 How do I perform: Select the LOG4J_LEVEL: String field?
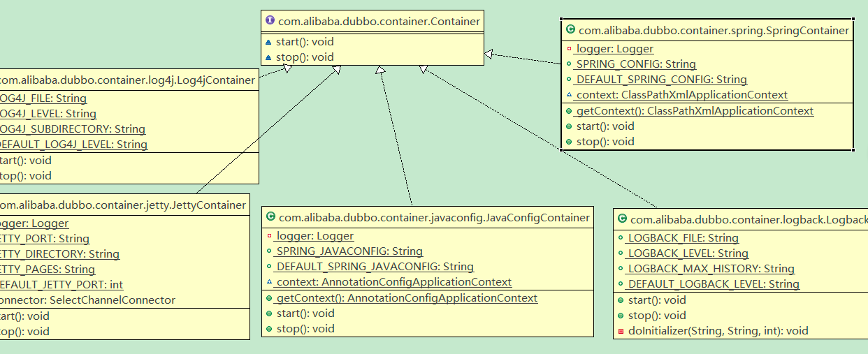(x=48, y=114)
